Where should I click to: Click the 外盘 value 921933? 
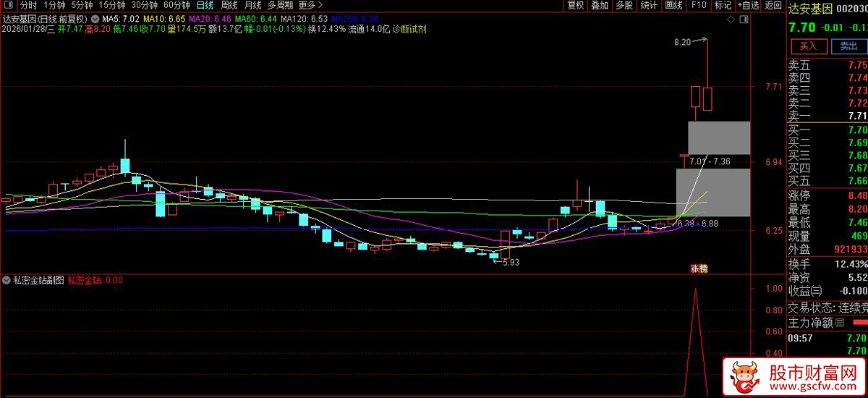point(852,249)
